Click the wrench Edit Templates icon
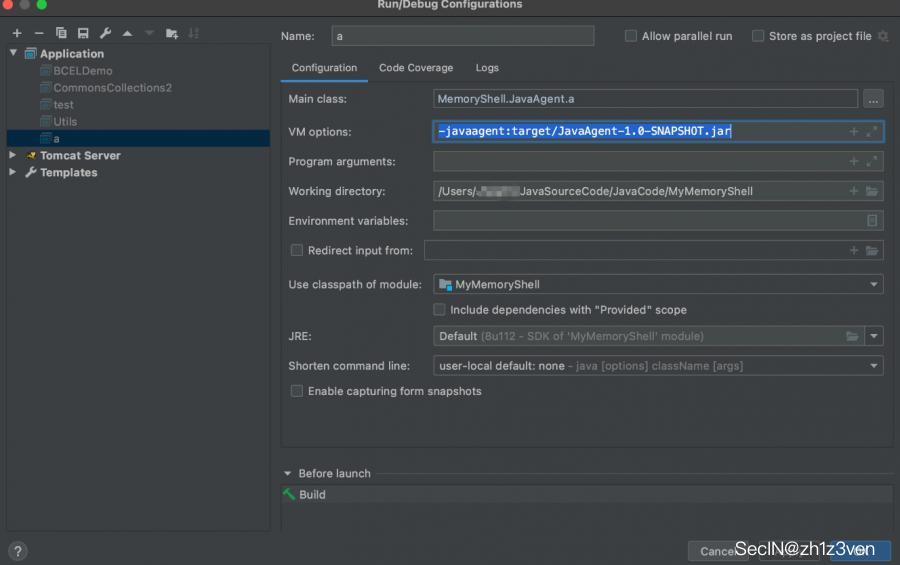This screenshot has width=900, height=565. coord(105,33)
